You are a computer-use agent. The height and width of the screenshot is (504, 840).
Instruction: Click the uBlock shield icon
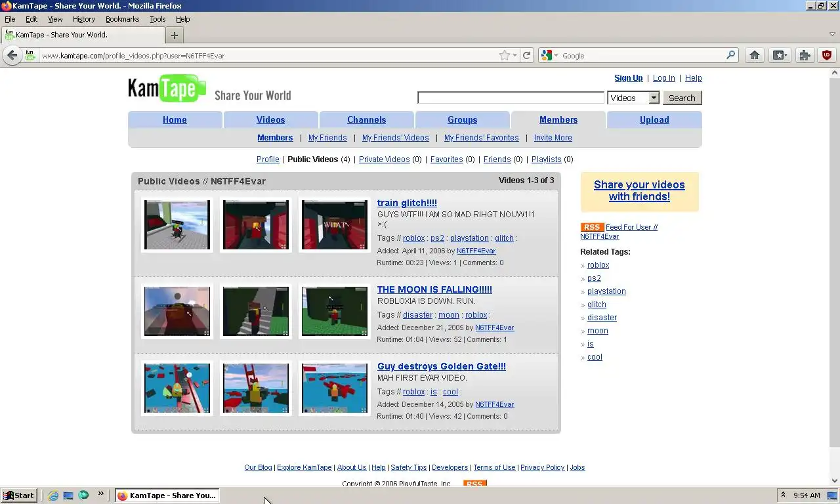click(x=827, y=56)
